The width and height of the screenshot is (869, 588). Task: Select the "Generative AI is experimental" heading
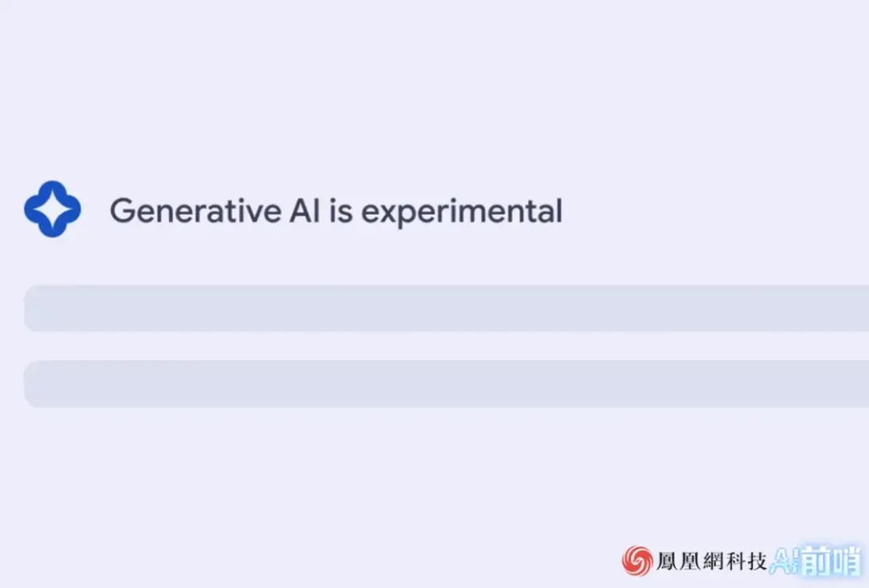pyautogui.click(x=336, y=212)
